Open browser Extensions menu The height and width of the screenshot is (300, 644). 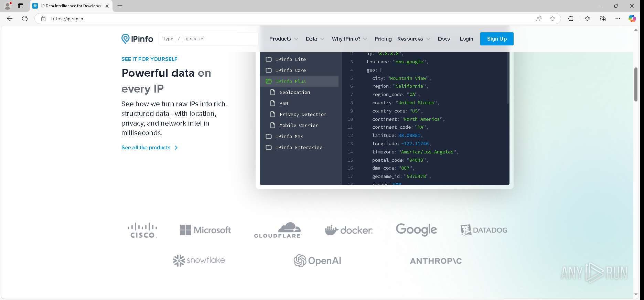point(571,19)
